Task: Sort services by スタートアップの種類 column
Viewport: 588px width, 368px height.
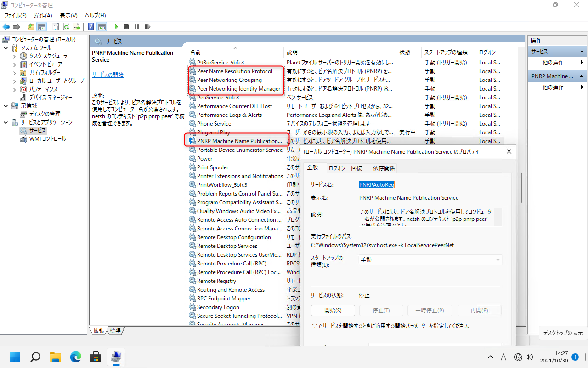Action: pyautogui.click(x=449, y=52)
